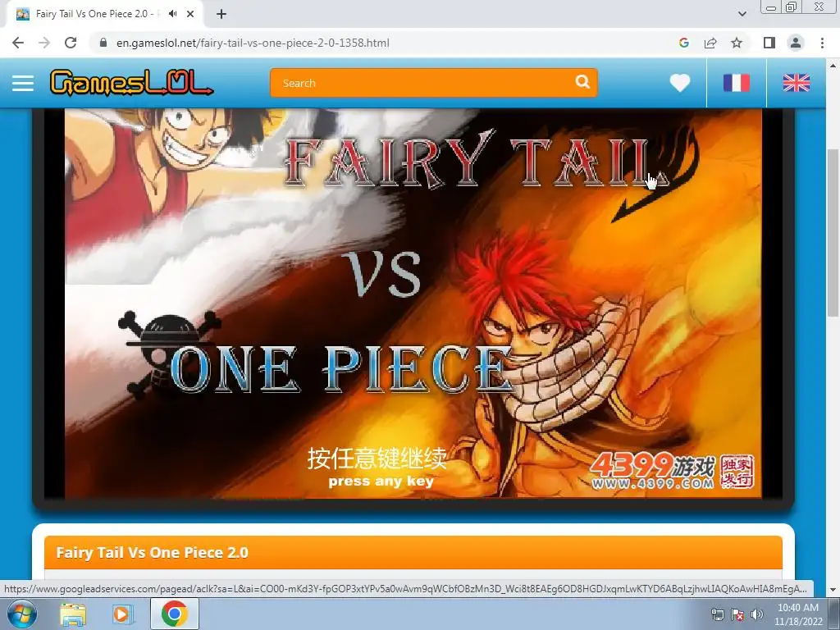Open Chrome three-dot menu
This screenshot has width=840, height=630.
click(822, 43)
